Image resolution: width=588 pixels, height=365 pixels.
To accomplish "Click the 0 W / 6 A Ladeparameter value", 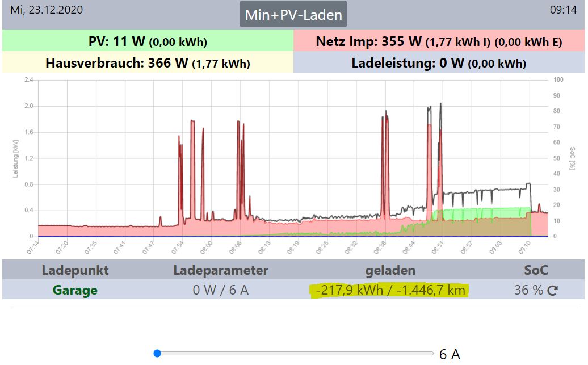I will (x=220, y=290).
